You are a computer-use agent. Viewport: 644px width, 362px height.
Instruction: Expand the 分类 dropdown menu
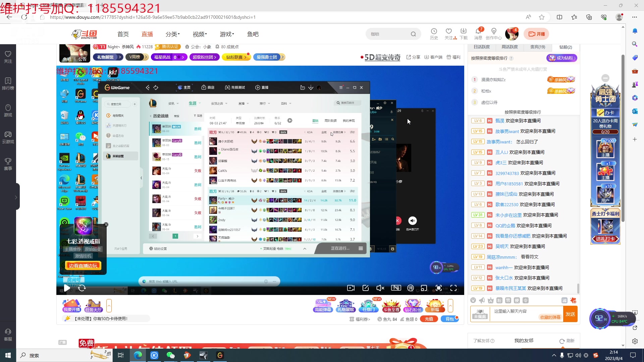[x=172, y=34]
